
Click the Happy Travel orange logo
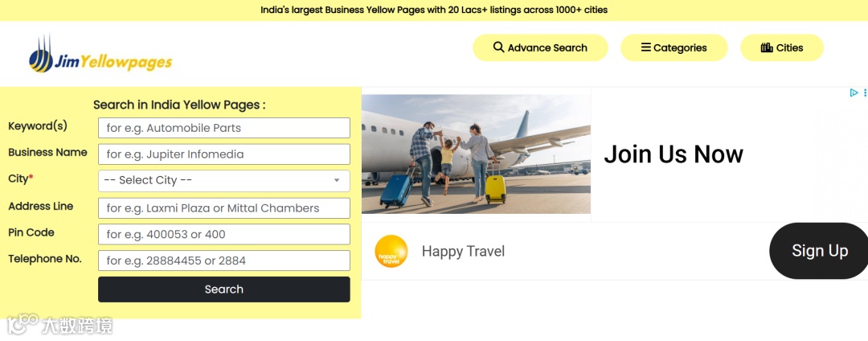coord(391,251)
